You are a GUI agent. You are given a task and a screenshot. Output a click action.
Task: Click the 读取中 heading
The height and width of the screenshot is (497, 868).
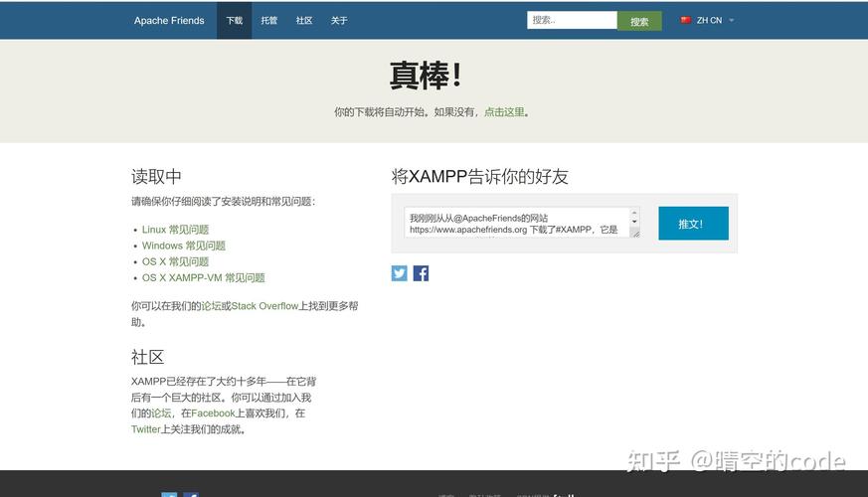[156, 177]
